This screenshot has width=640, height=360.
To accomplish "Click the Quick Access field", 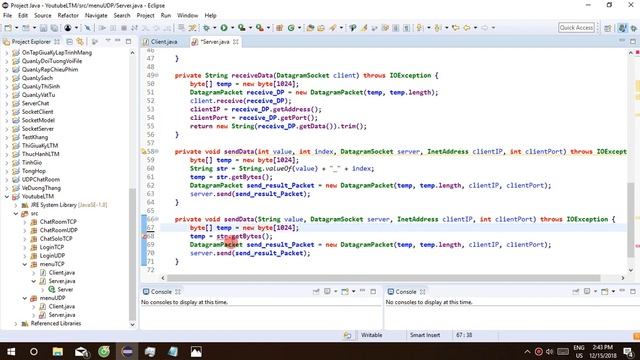I will pyautogui.click(x=576, y=28).
